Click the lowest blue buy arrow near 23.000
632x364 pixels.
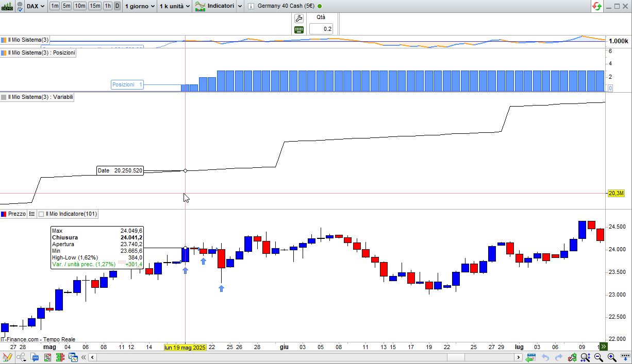click(x=221, y=289)
